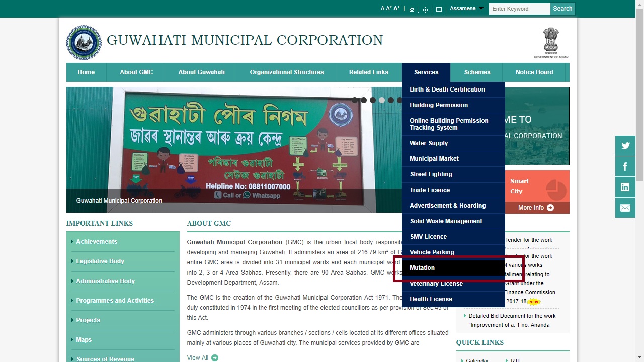The width and height of the screenshot is (644, 362).
Task: Choose Trade Licence in the Services dropdown
Action: [x=430, y=190]
